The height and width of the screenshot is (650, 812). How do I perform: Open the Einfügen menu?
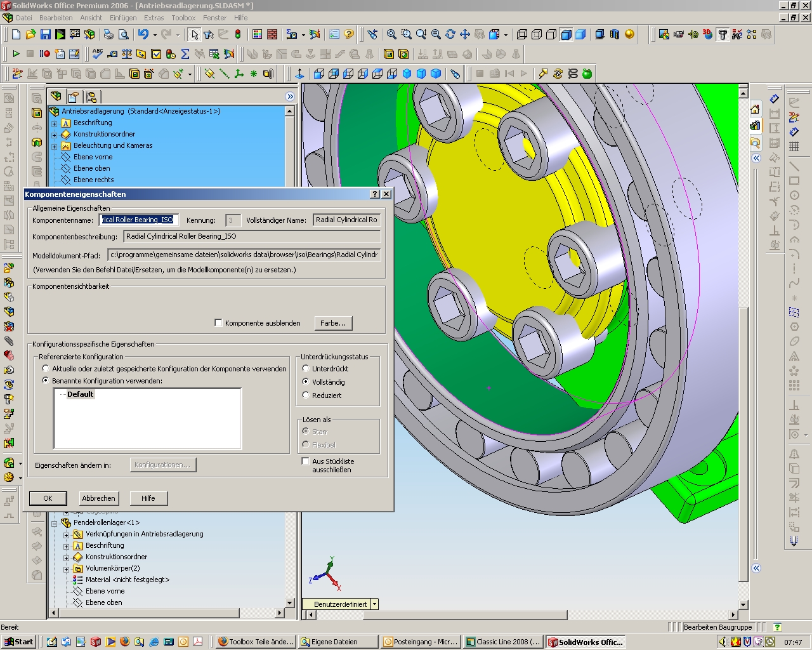tap(123, 18)
